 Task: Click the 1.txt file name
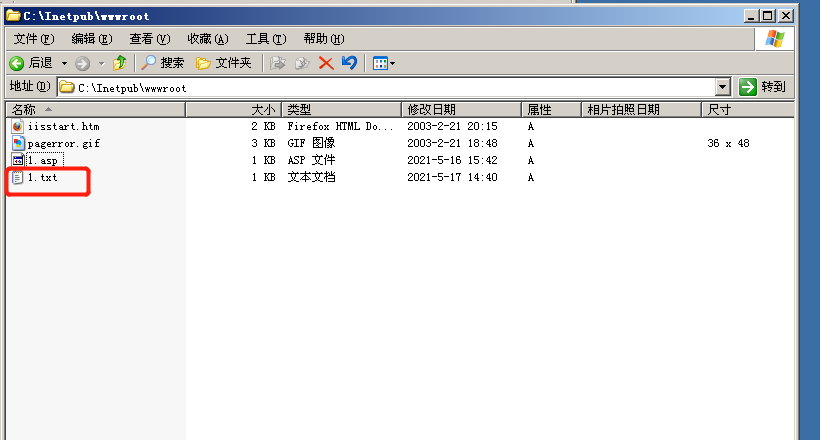click(42, 177)
